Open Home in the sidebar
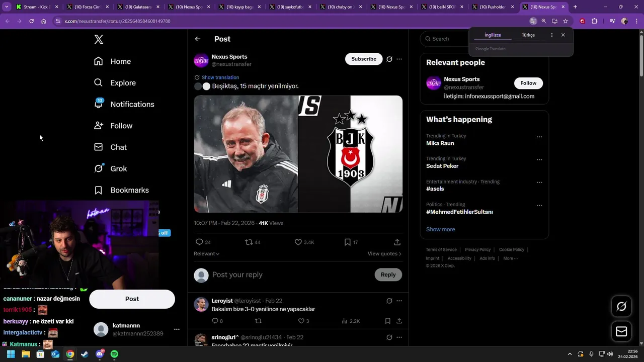 click(113, 61)
